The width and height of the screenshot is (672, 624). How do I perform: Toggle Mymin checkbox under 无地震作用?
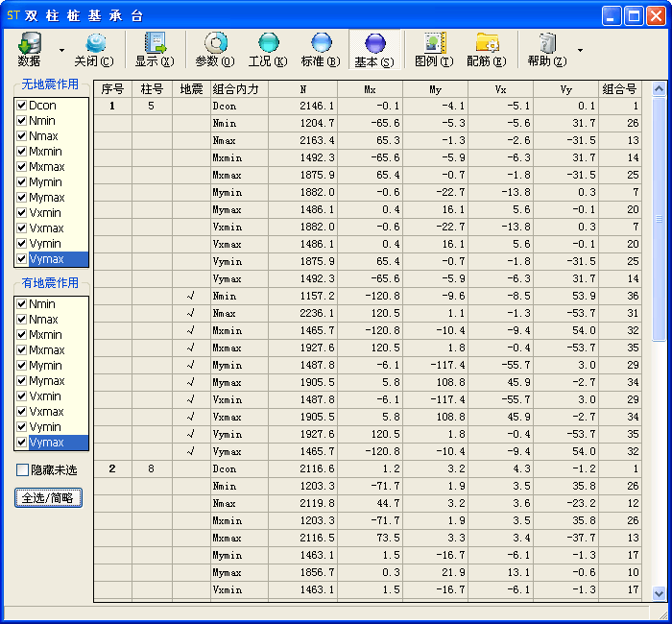(x=21, y=181)
